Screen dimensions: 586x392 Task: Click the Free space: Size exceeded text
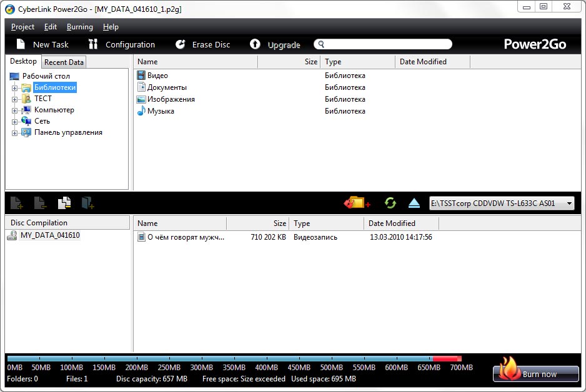244,378
